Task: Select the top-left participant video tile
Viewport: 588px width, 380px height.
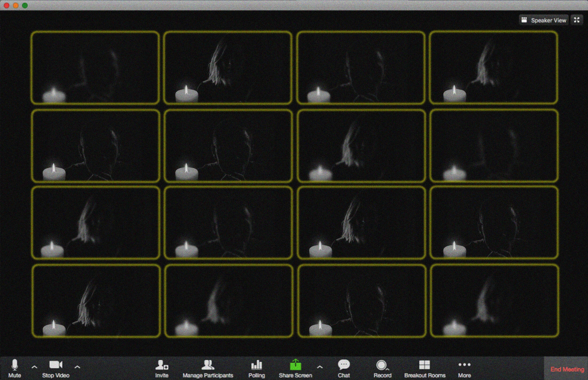Action: pyautogui.click(x=95, y=67)
